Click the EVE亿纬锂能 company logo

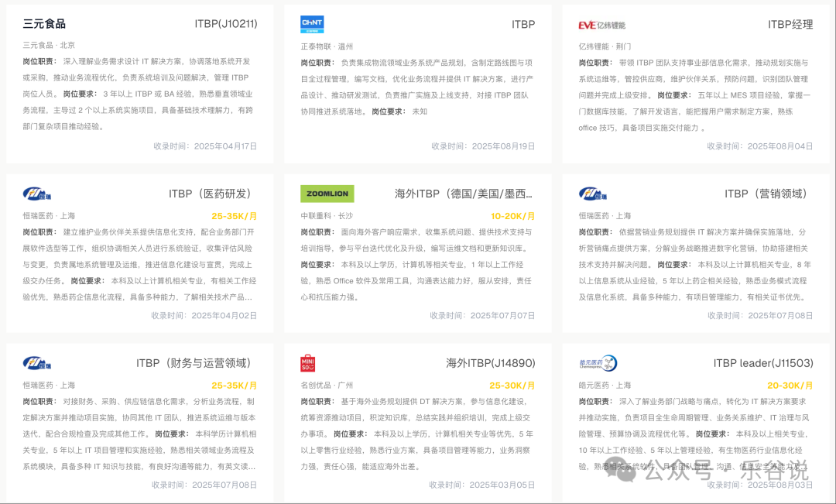601,25
